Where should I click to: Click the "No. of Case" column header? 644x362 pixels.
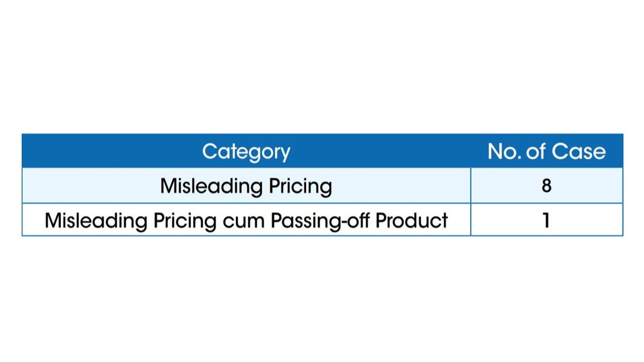pyautogui.click(x=546, y=151)
